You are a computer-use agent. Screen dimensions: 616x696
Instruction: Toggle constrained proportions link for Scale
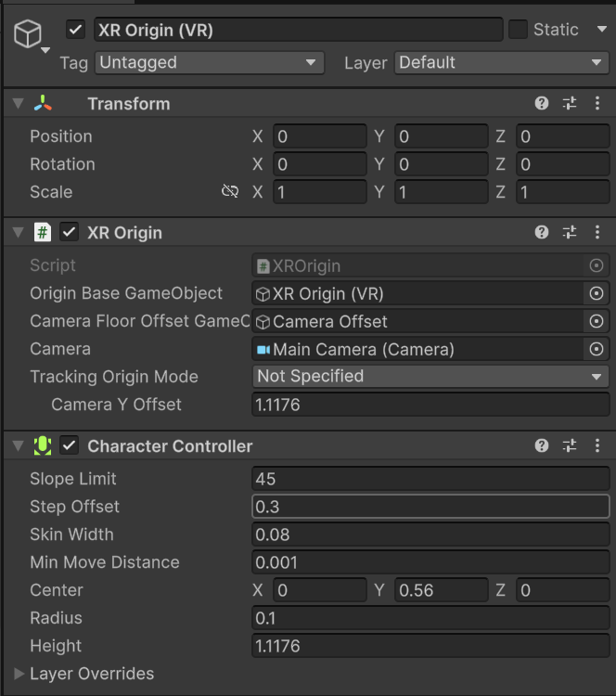click(230, 192)
